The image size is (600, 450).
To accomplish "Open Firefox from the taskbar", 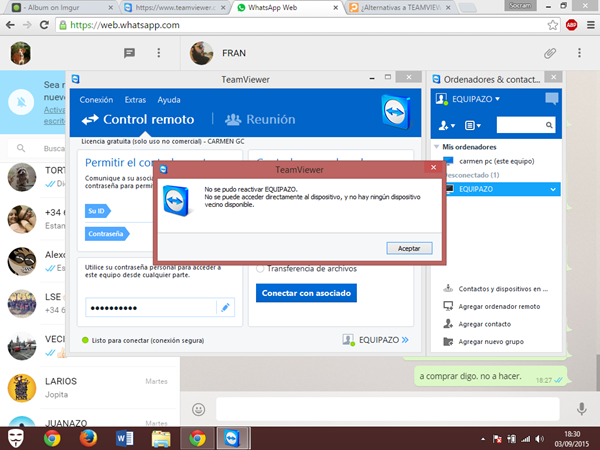I will 88,439.
